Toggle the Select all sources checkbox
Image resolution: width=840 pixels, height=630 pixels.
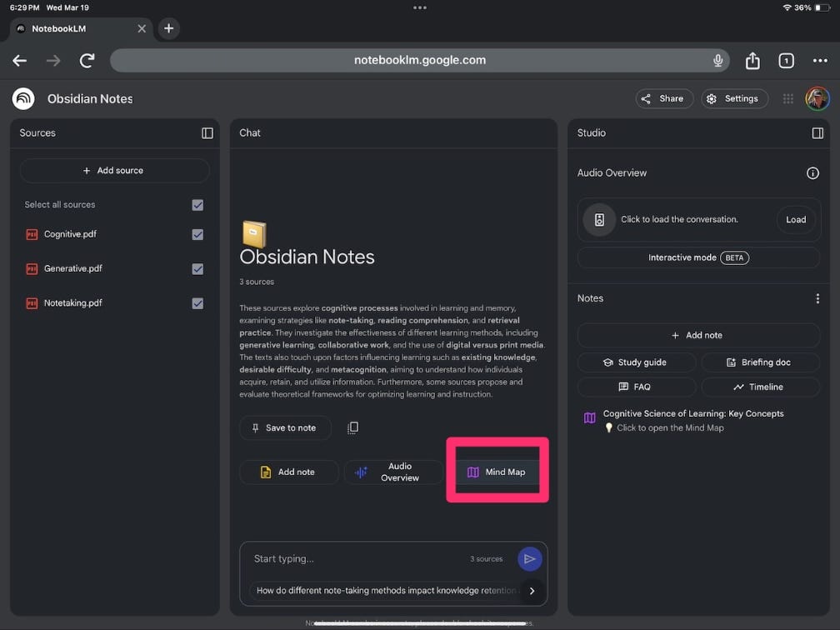197,205
